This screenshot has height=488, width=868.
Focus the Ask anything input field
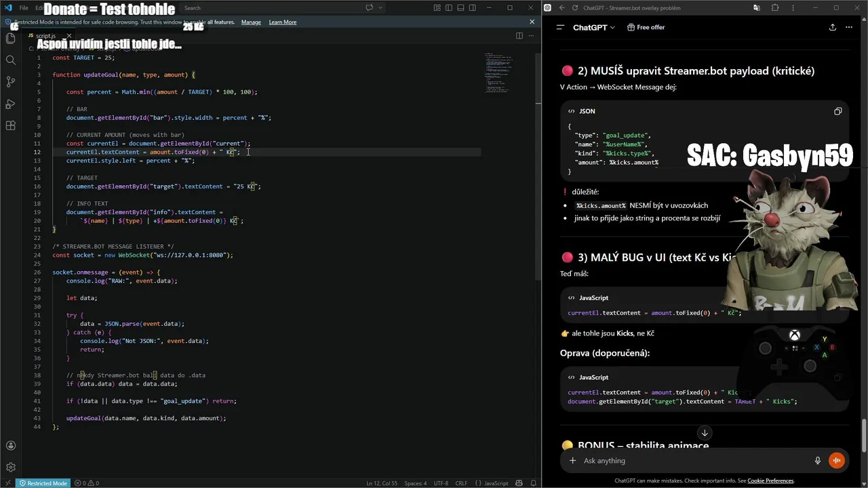(x=695, y=461)
